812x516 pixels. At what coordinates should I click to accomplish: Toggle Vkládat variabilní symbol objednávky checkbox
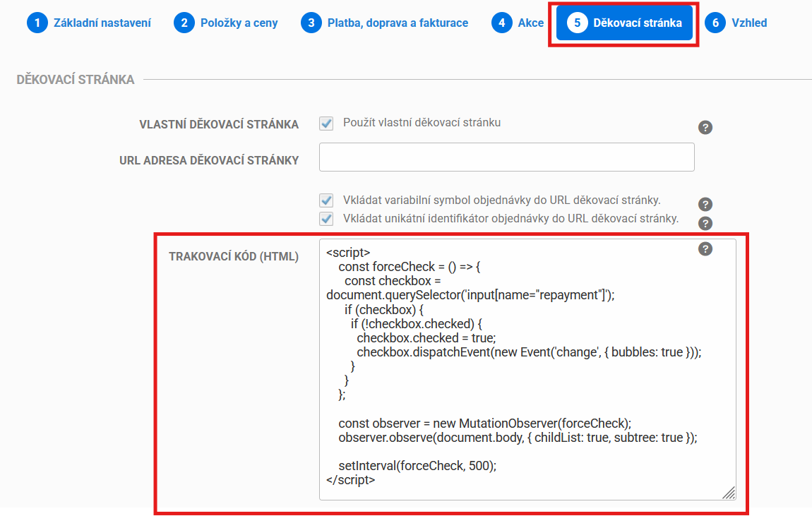(x=326, y=200)
